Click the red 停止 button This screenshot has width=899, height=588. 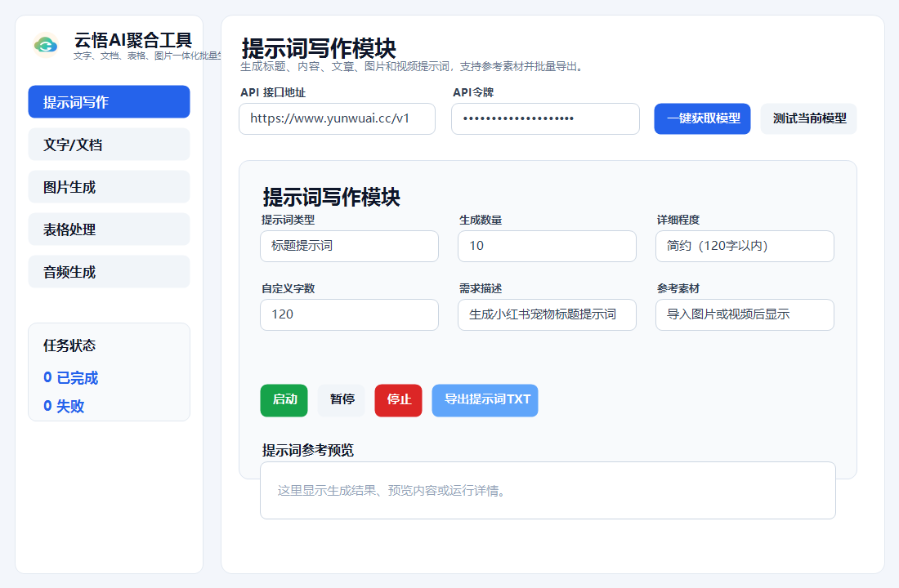pyautogui.click(x=399, y=400)
